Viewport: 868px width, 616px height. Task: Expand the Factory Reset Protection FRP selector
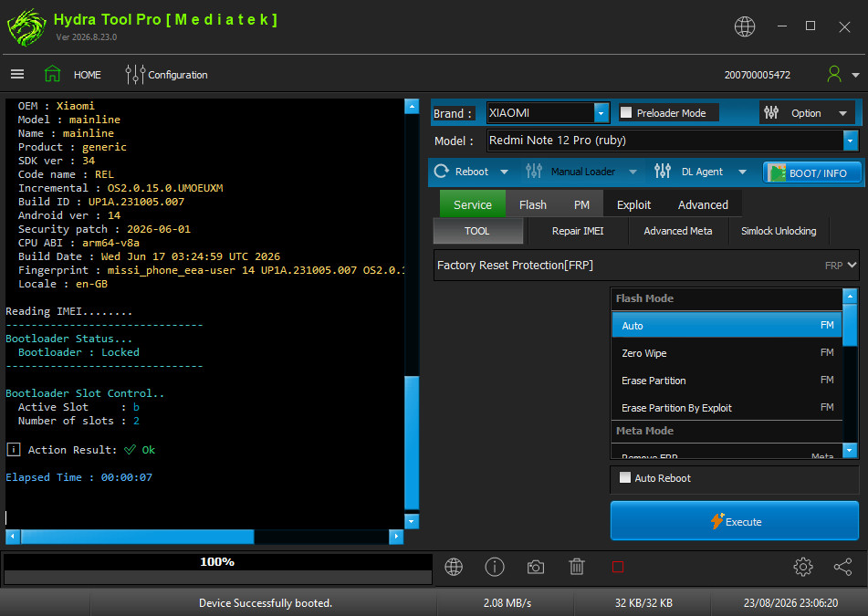(646, 265)
